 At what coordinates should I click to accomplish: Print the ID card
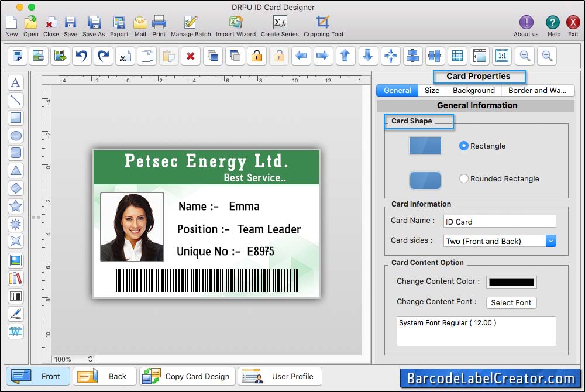pos(159,26)
